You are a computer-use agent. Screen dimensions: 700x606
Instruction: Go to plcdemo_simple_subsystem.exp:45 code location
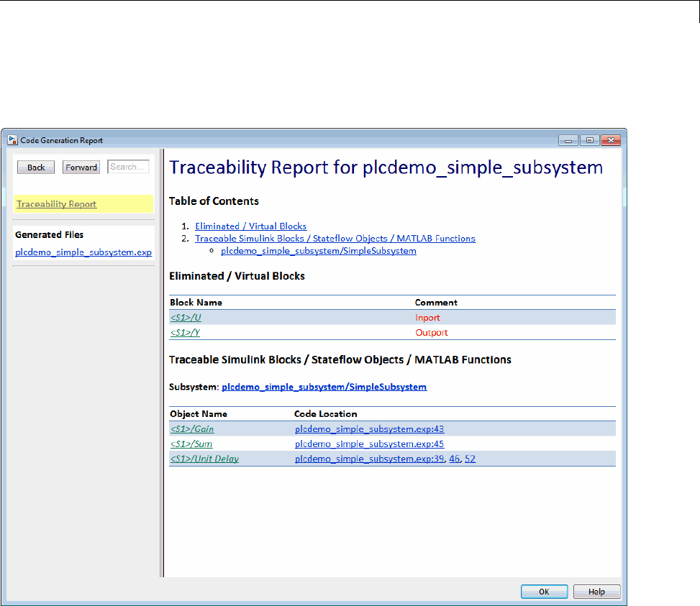tap(369, 444)
